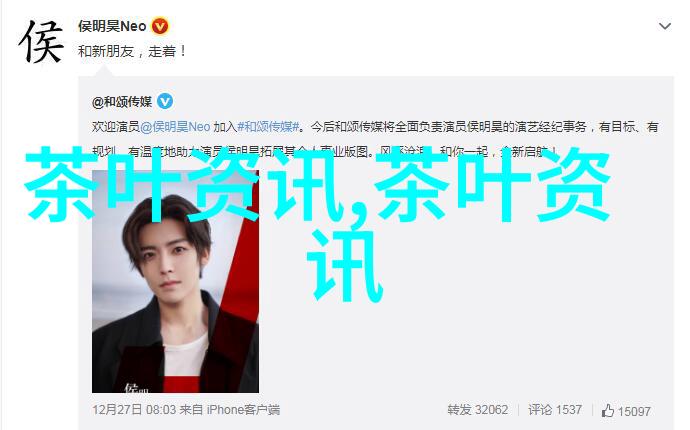
Task: Click the iPhone客户端 source link
Action: coord(243,410)
